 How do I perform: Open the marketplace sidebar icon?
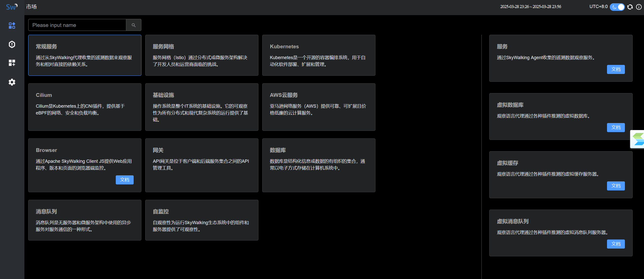pyautogui.click(x=12, y=25)
